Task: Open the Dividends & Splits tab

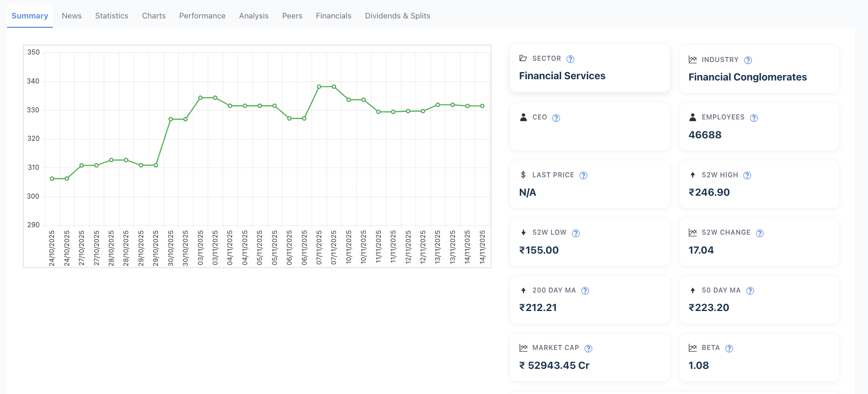Action: point(398,16)
